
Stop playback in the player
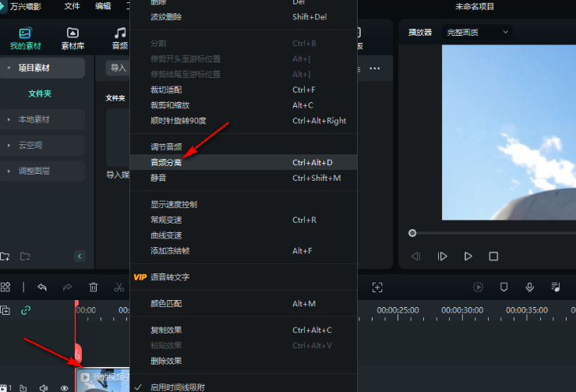click(493, 256)
